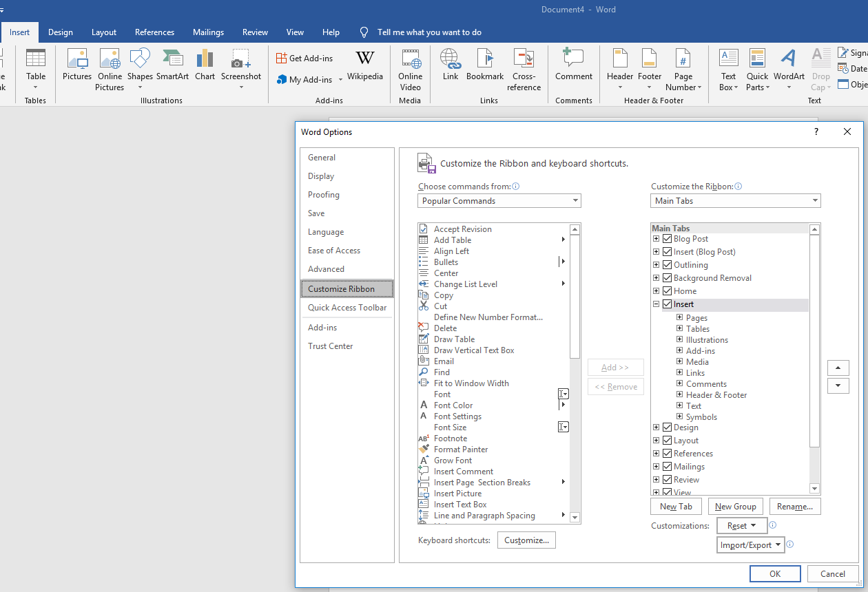Viewport: 868px width, 592px height.
Task: Click the commands list scroll-down arrow
Action: [x=575, y=518]
